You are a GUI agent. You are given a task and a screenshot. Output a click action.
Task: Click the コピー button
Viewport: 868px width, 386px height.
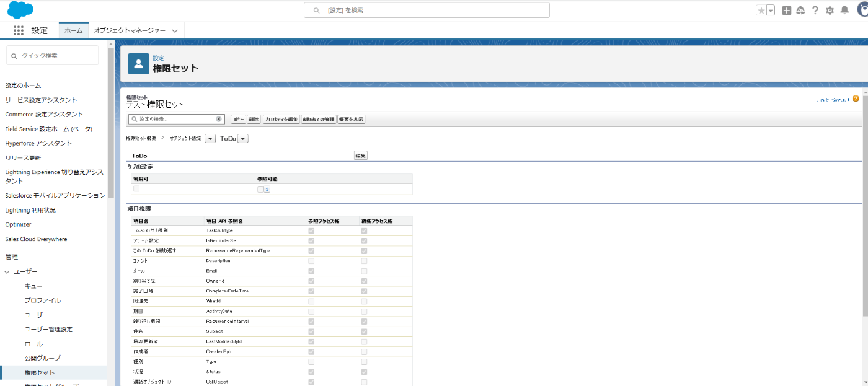[x=238, y=119]
